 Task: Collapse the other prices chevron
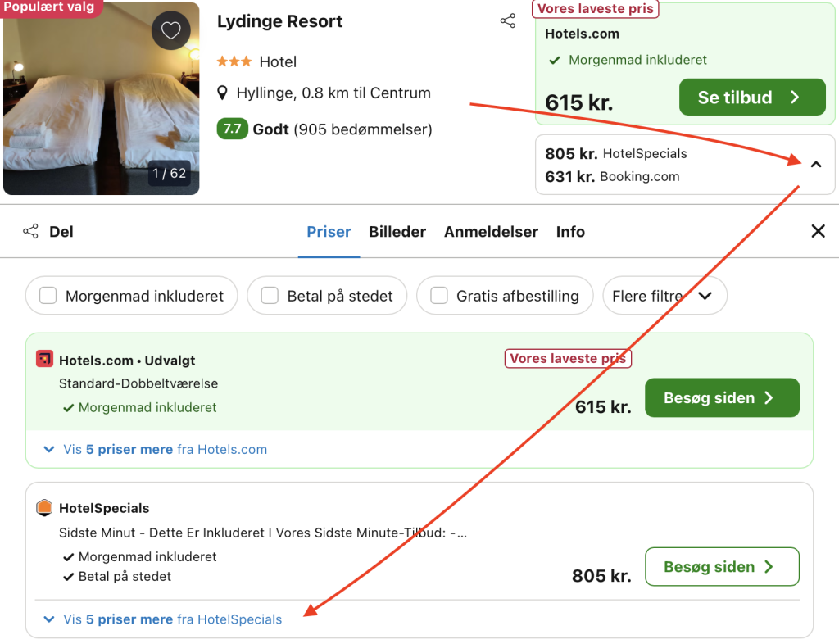click(x=815, y=165)
